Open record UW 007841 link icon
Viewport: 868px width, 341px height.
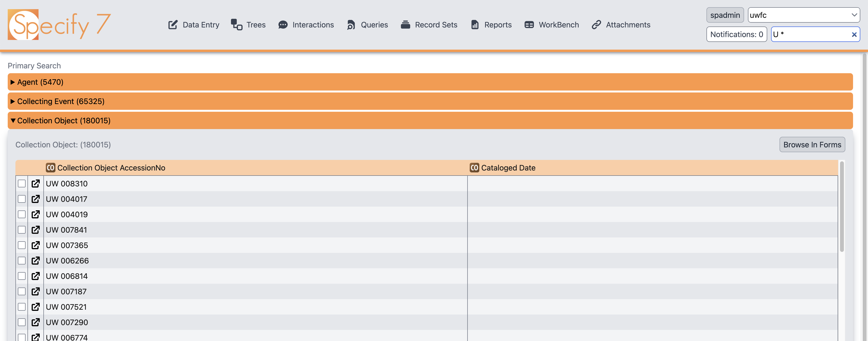click(x=35, y=230)
